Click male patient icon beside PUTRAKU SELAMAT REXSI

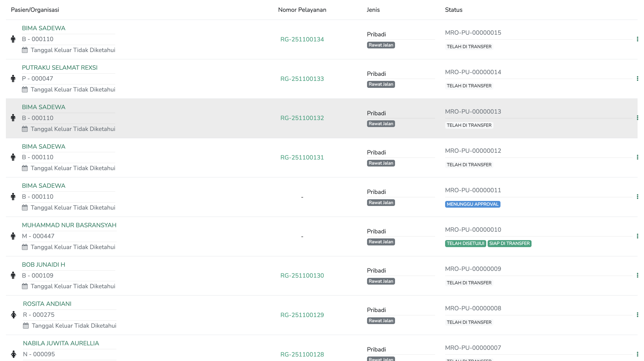pyautogui.click(x=13, y=79)
